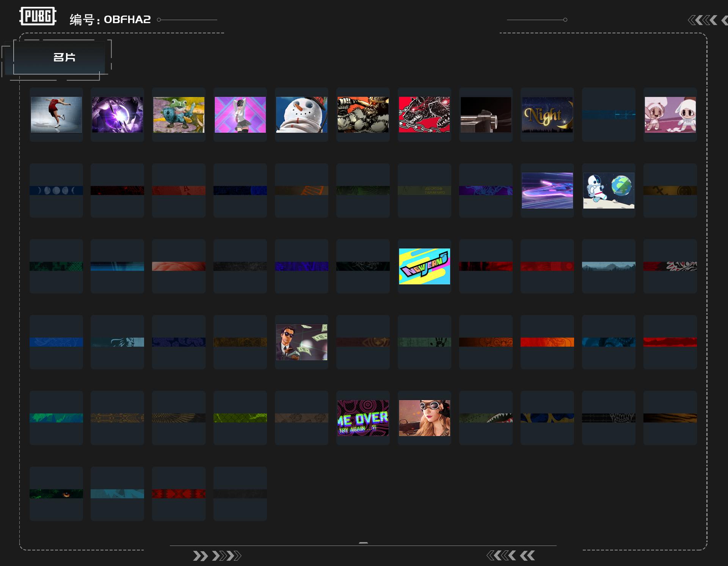
Task: Click the bottom-right left-pointing chevron arrows
Action: [510, 556]
